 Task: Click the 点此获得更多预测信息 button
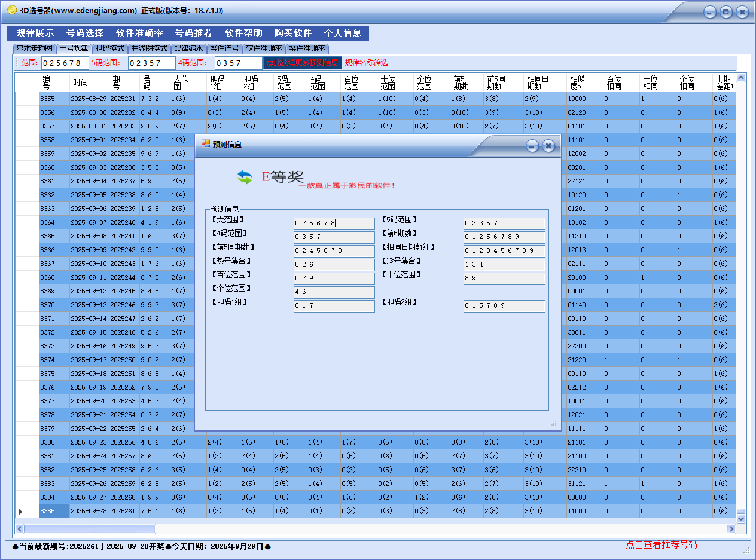coord(302,62)
